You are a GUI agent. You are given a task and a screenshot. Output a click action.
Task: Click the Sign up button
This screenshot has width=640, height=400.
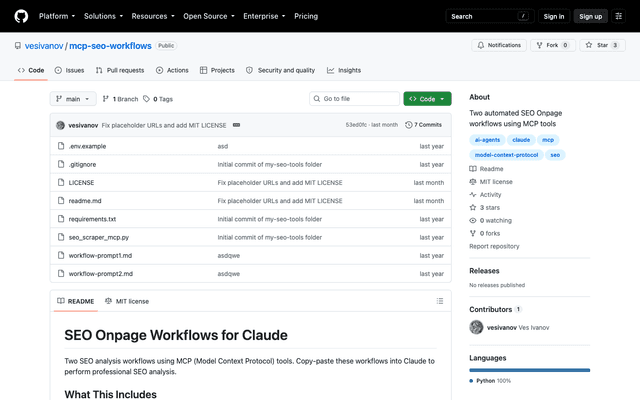pyautogui.click(x=591, y=16)
